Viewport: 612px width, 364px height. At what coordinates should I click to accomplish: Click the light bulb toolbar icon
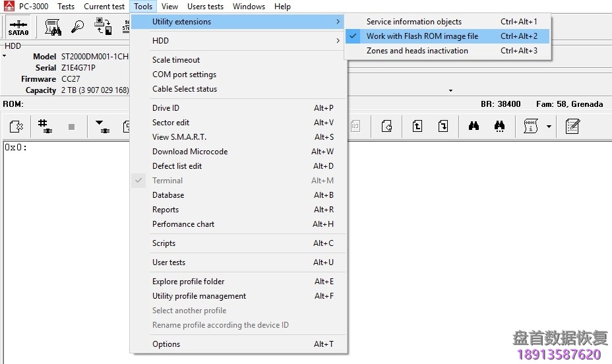tap(78, 27)
